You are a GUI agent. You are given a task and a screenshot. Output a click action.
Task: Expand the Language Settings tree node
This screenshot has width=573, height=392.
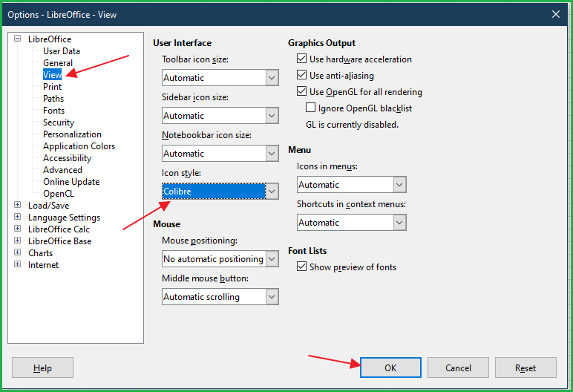pos(18,218)
